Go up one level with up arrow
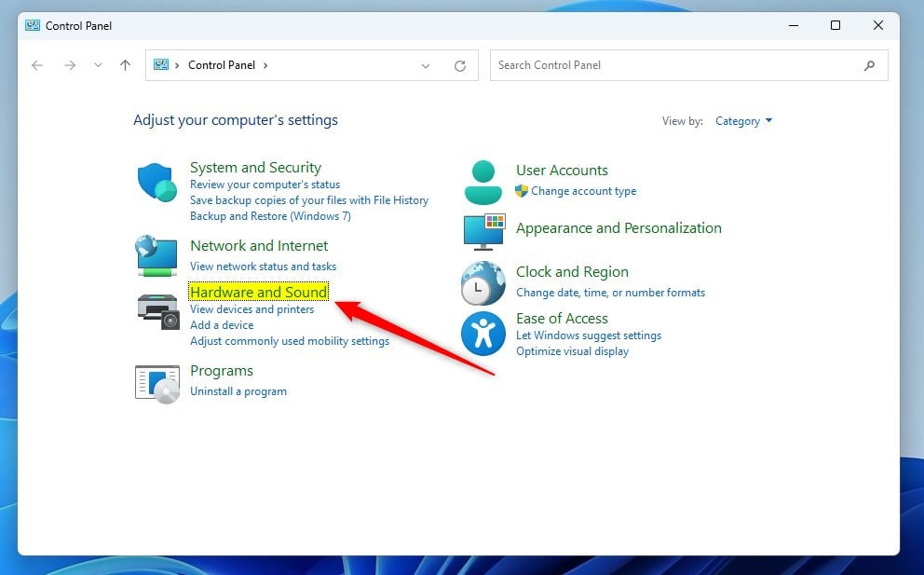The height and width of the screenshot is (575, 924). point(125,65)
